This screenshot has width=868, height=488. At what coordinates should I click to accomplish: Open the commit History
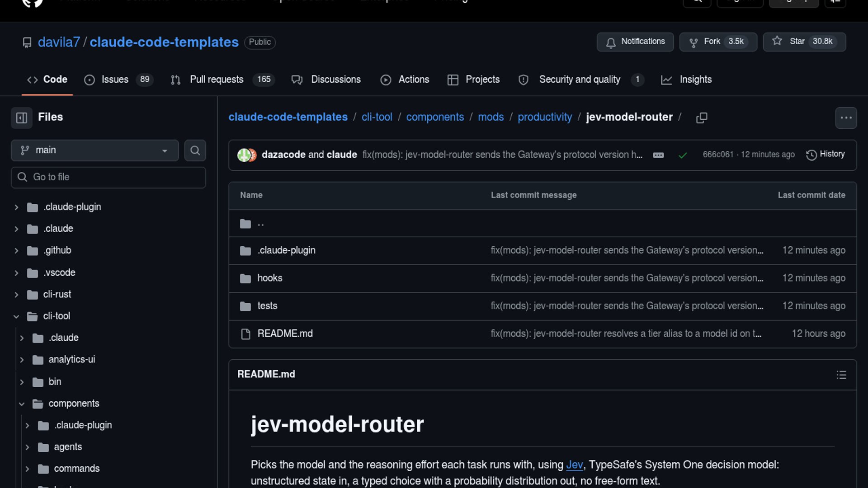(x=825, y=155)
